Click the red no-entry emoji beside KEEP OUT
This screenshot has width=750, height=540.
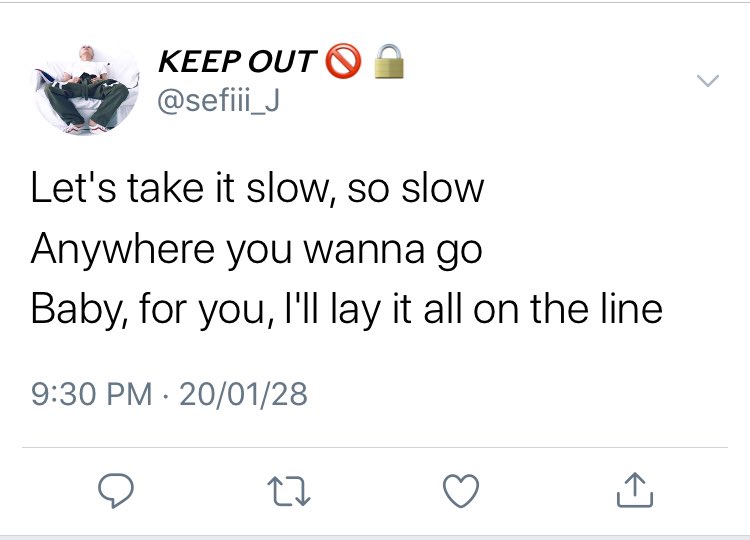click(x=343, y=61)
